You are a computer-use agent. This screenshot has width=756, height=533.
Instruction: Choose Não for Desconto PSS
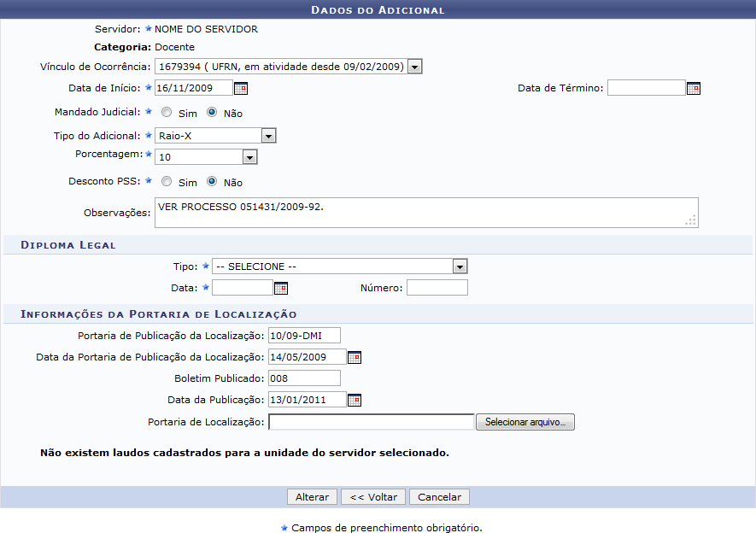(x=212, y=181)
